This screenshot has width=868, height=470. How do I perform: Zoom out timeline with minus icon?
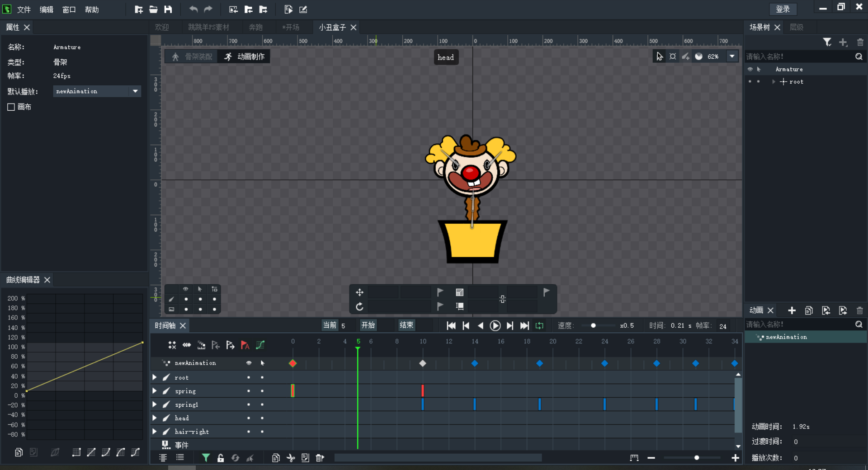pyautogui.click(x=651, y=458)
